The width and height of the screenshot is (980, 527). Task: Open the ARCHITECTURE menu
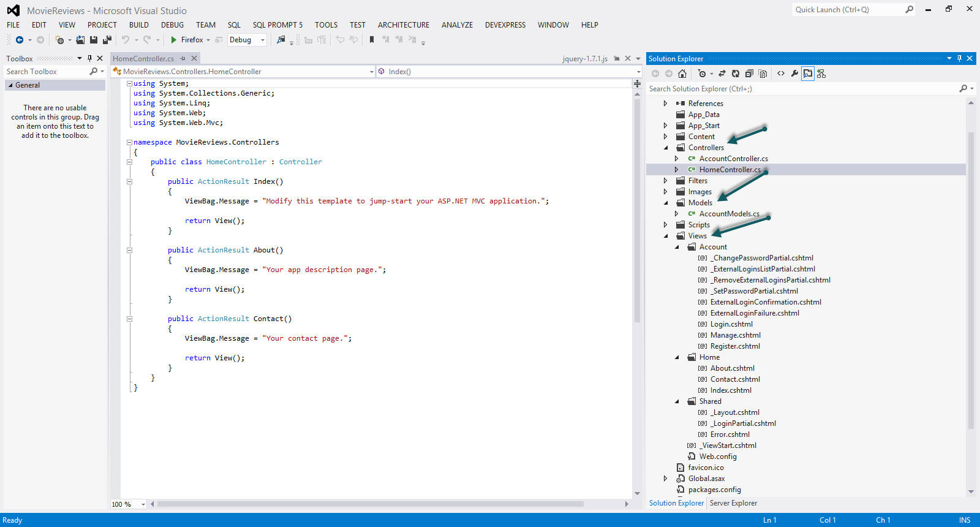[404, 25]
